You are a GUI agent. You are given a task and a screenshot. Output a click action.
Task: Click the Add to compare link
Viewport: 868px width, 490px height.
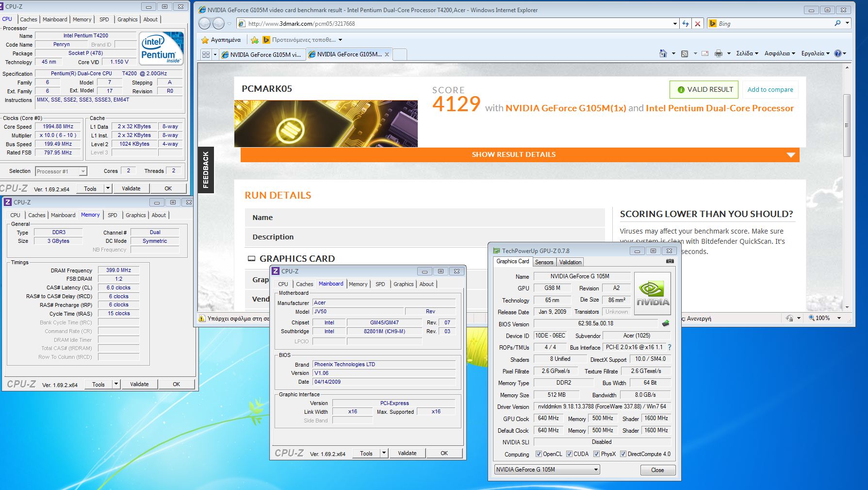(x=770, y=89)
